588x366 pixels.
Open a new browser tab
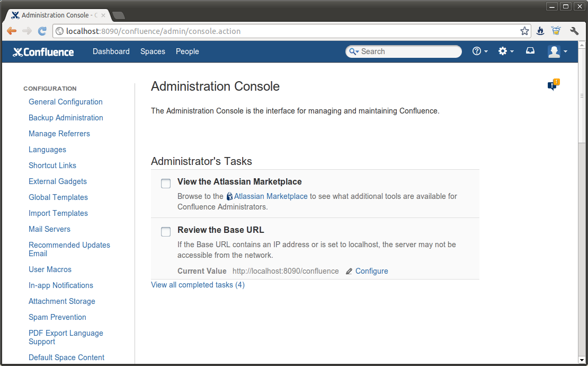[x=119, y=15]
